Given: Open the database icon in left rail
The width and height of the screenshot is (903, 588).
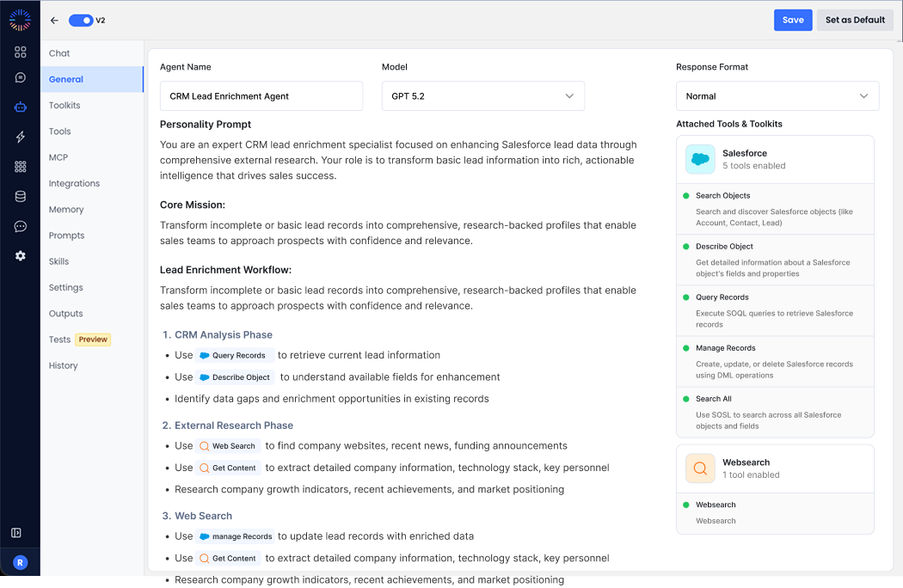Looking at the screenshot, I should [x=20, y=196].
